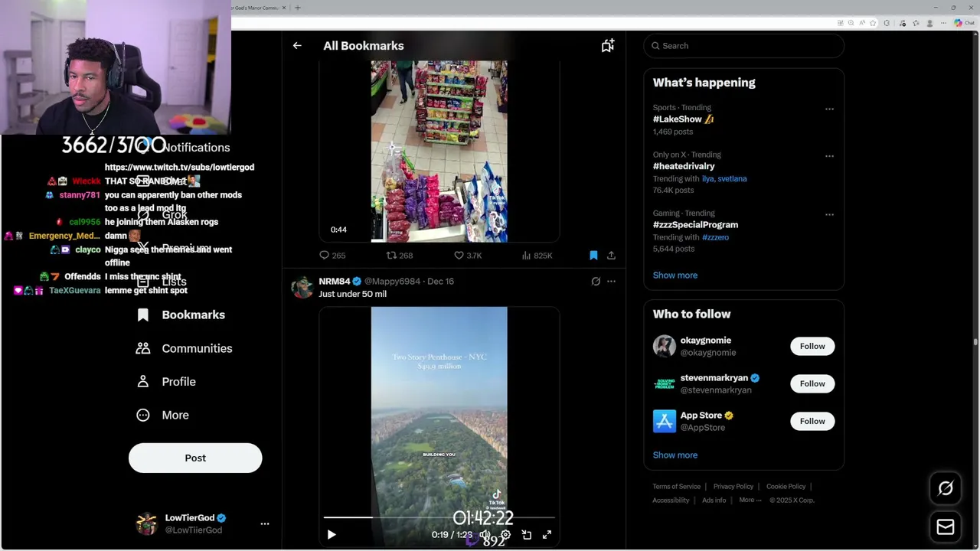Follow okaygnomie
Image resolution: width=980 pixels, height=551 pixels.
coord(812,347)
